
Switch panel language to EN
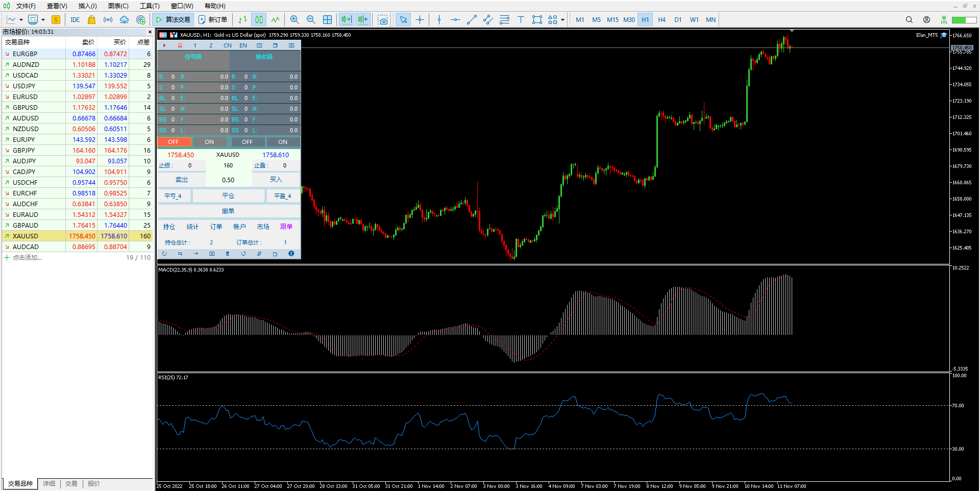click(243, 45)
